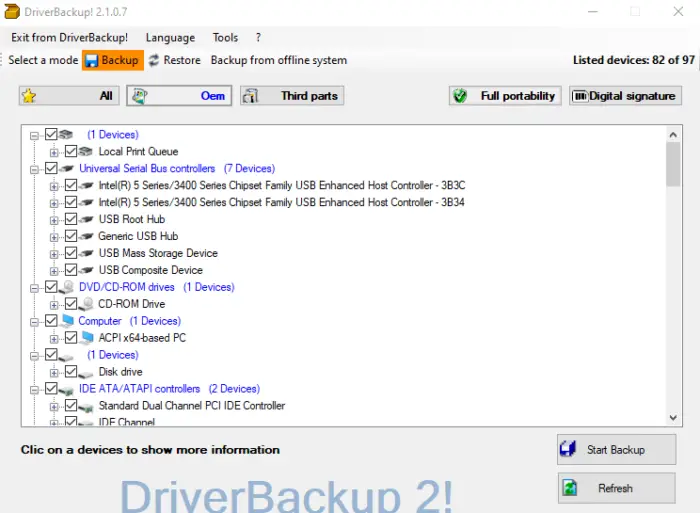
Task: Click the Disk drive device icon
Action: click(86, 373)
